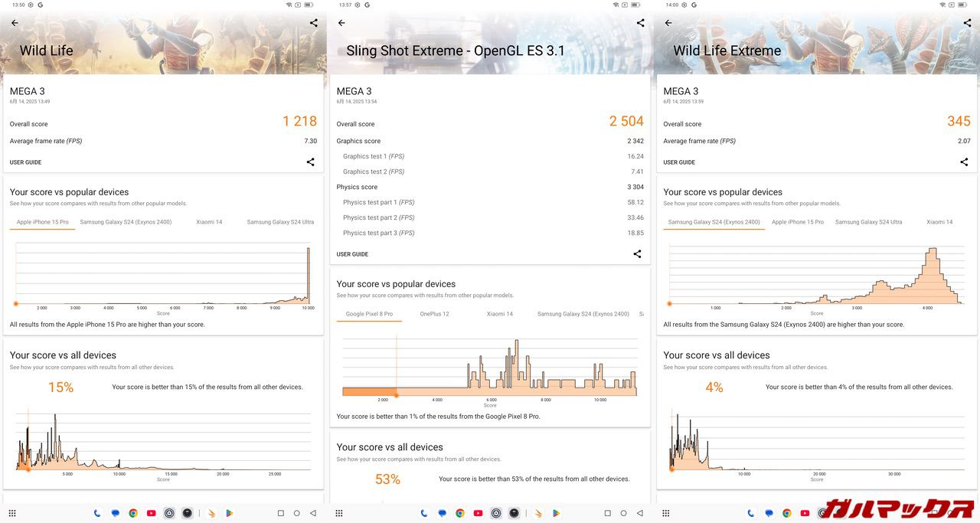The image size is (980, 523).
Task: Open the Phone app in the Wild Life taskbar
Action: pos(97,513)
